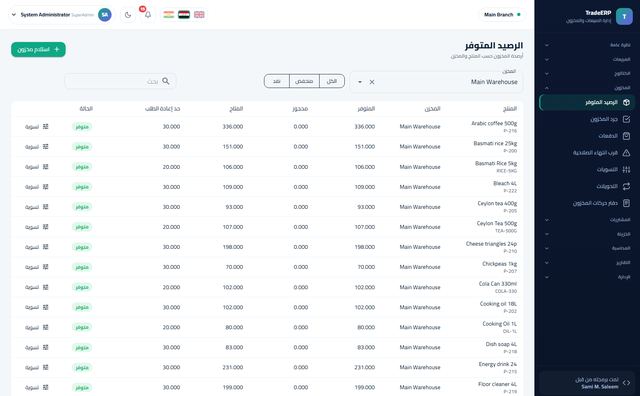The height and width of the screenshot is (396, 640).
Task: Click تسوية for Energy drink 24
Action: coord(36,367)
